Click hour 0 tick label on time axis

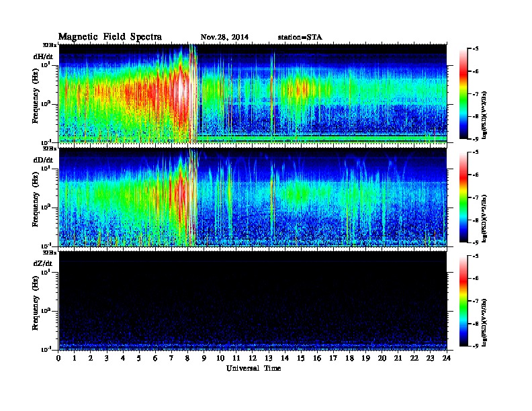[x=58, y=359]
